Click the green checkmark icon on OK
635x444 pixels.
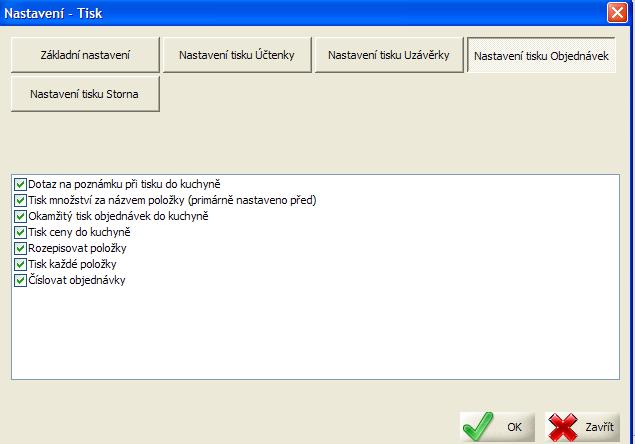tap(480, 426)
